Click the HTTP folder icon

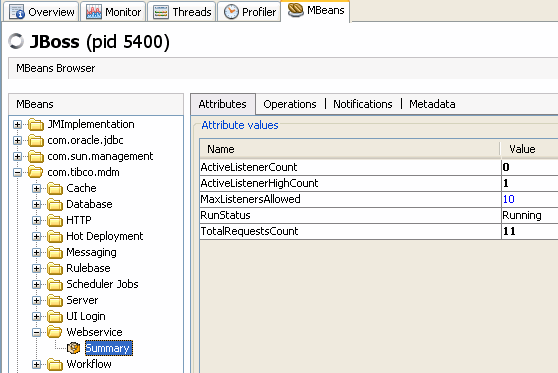pyautogui.click(x=55, y=221)
